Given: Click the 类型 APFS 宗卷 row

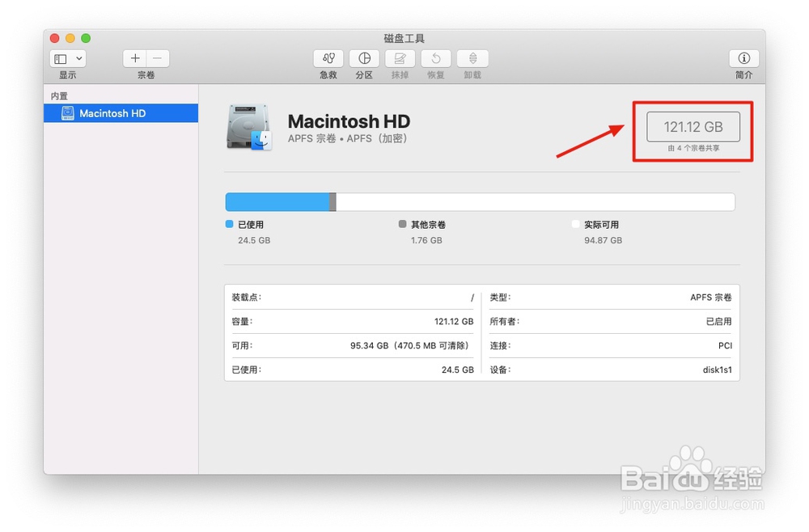Looking at the screenshot, I should pos(610,298).
